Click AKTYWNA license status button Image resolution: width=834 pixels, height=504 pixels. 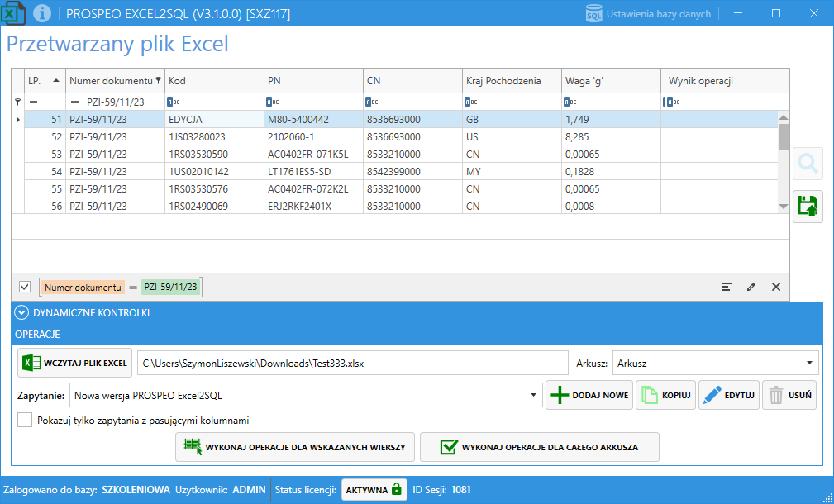[374, 490]
